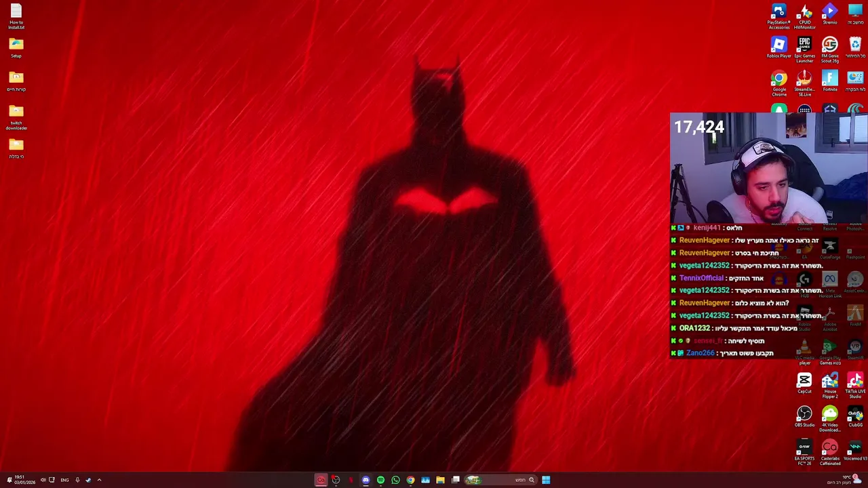Open Epic Games Launcher shortcut
The height and width of the screenshot is (488, 868).
pos(804,49)
